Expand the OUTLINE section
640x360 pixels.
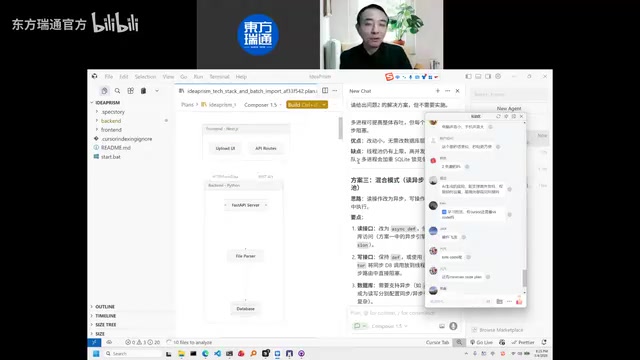[104, 307]
